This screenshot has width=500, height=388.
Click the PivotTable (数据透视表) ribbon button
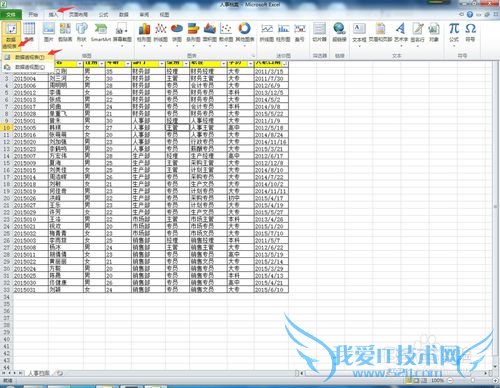pos(11,35)
